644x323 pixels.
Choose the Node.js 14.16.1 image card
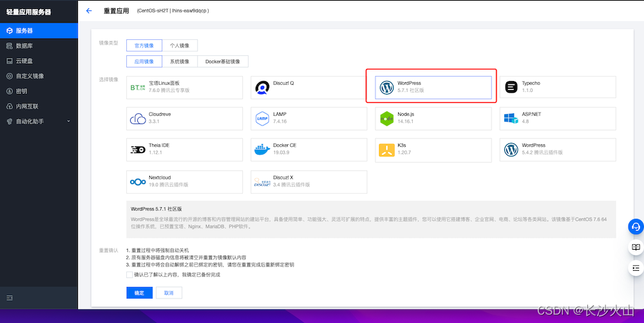tap(433, 118)
